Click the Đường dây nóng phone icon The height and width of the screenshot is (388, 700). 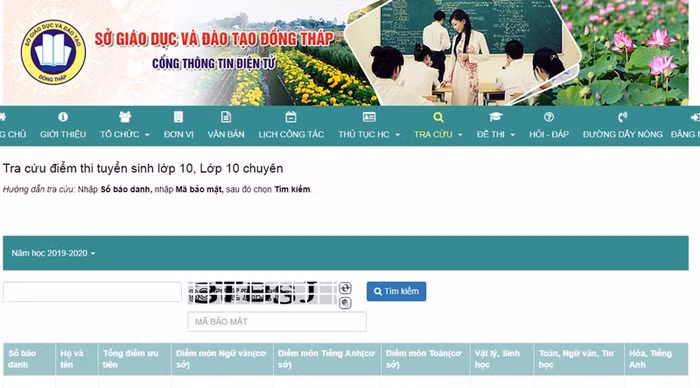tap(622, 117)
